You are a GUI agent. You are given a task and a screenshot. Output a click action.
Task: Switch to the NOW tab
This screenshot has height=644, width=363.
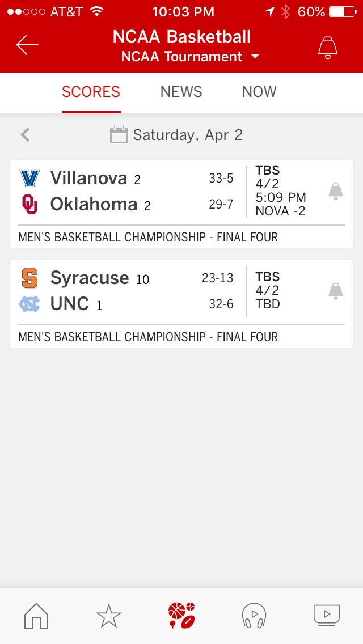[x=259, y=92]
